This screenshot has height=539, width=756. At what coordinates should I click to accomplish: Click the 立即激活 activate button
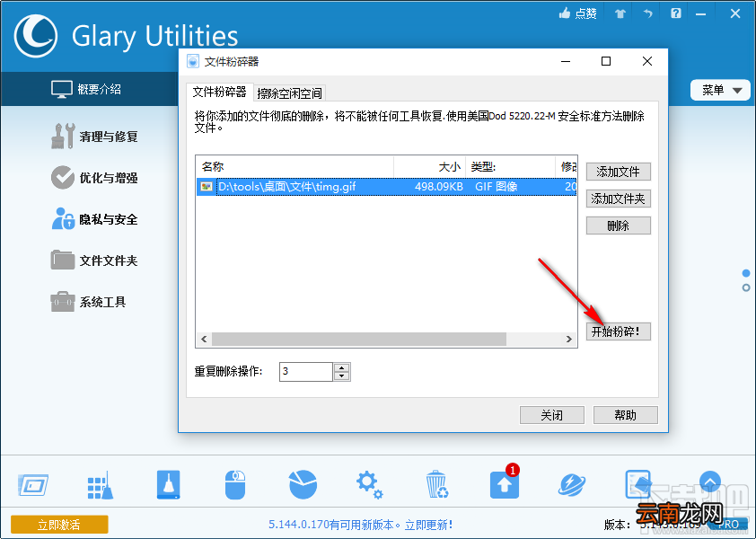pos(59,525)
